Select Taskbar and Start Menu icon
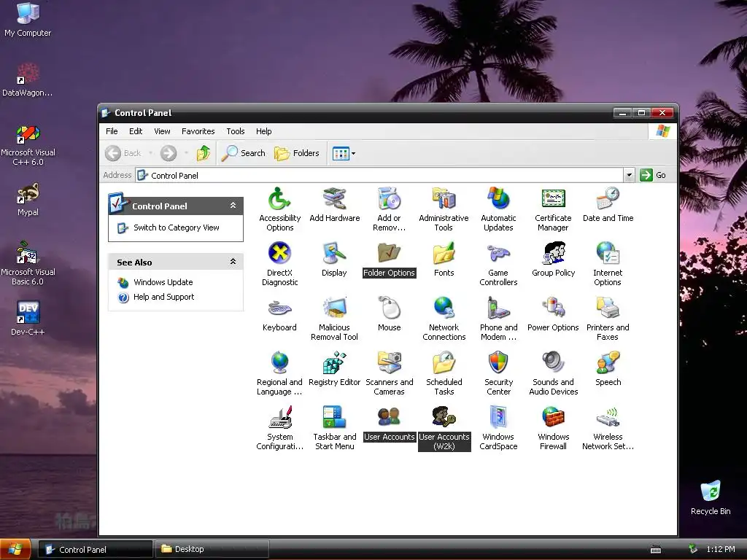Viewport: 747px width, 560px height. pos(334,428)
